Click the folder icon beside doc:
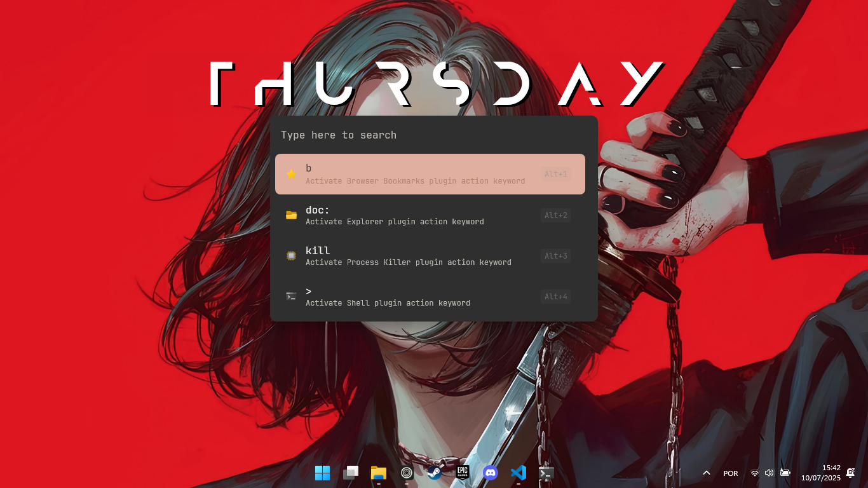 [x=291, y=215]
